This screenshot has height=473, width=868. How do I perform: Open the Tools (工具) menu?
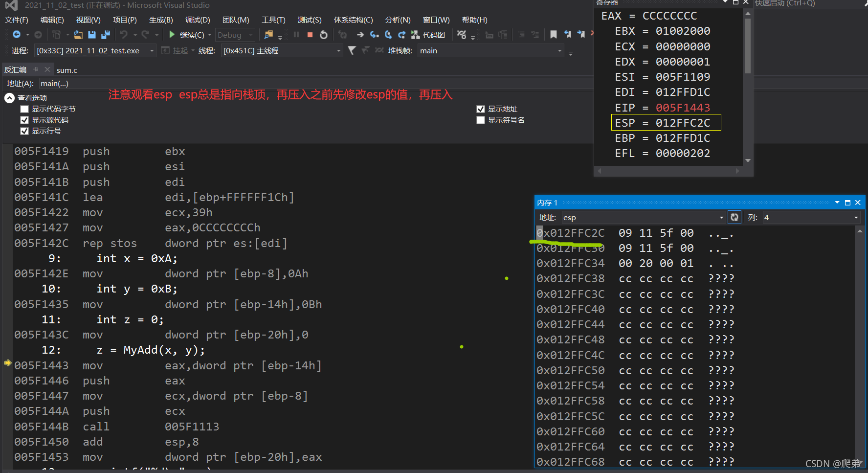click(273, 20)
